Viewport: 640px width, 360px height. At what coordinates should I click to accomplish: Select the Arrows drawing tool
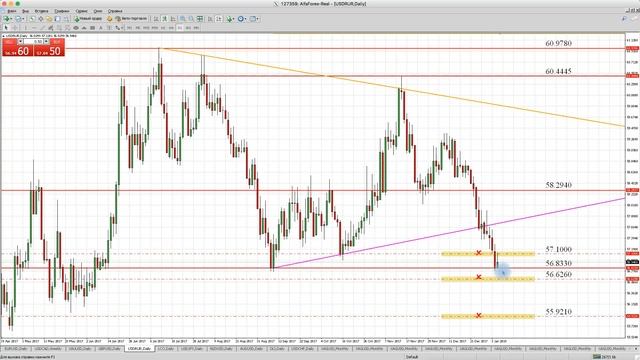pos(117,28)
